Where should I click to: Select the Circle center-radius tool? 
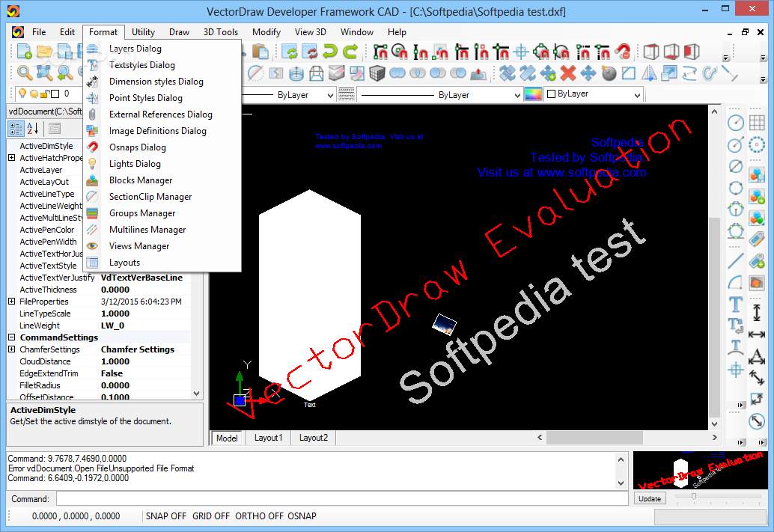click(736, 123)
